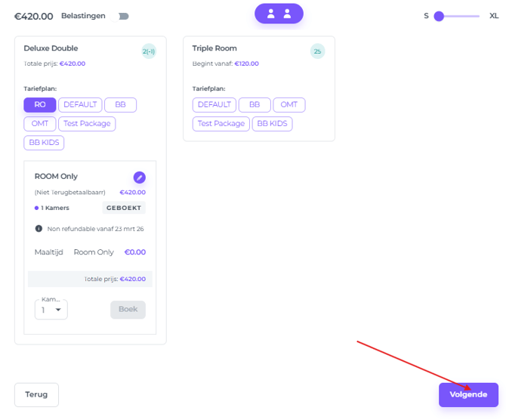Click the Volgende button

(x=468, y=394)
